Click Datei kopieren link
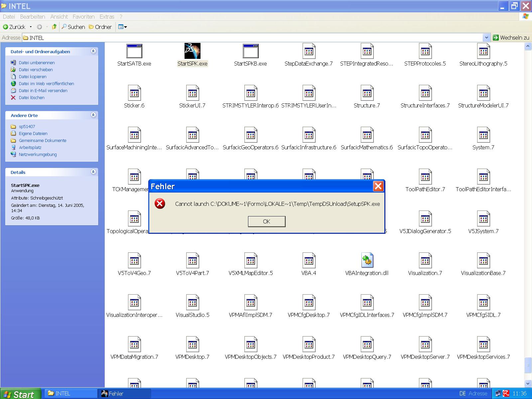532x399 pixels. pyautogui.click(x=33, y=76)
